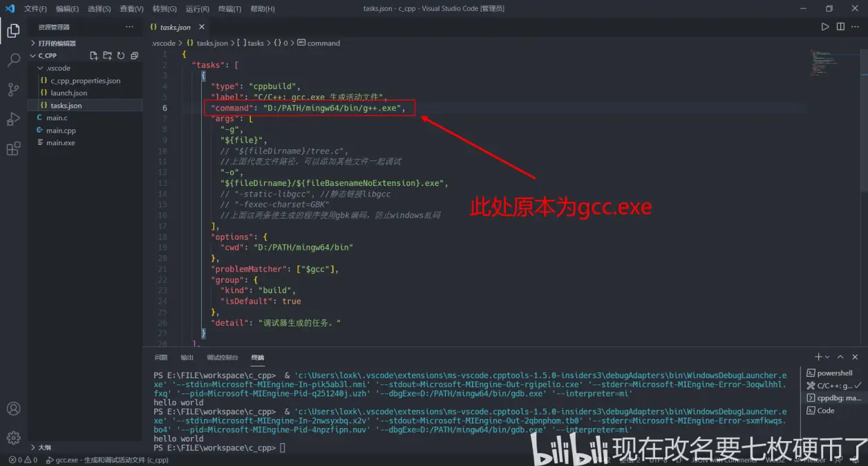Click the tasks.json breadcrumb segment
Screen dimensions: 868x466
[x=207, y=43]
